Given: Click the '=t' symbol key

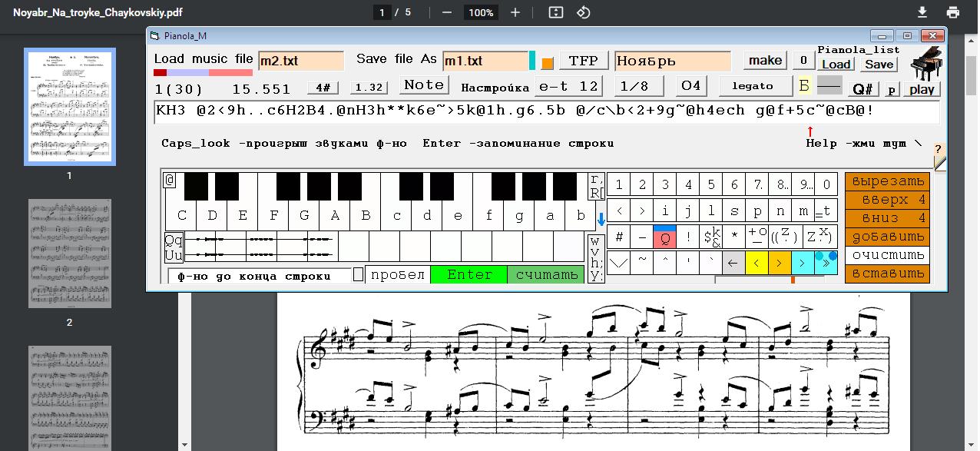Looking at the screenshot, I should (826, 211).
